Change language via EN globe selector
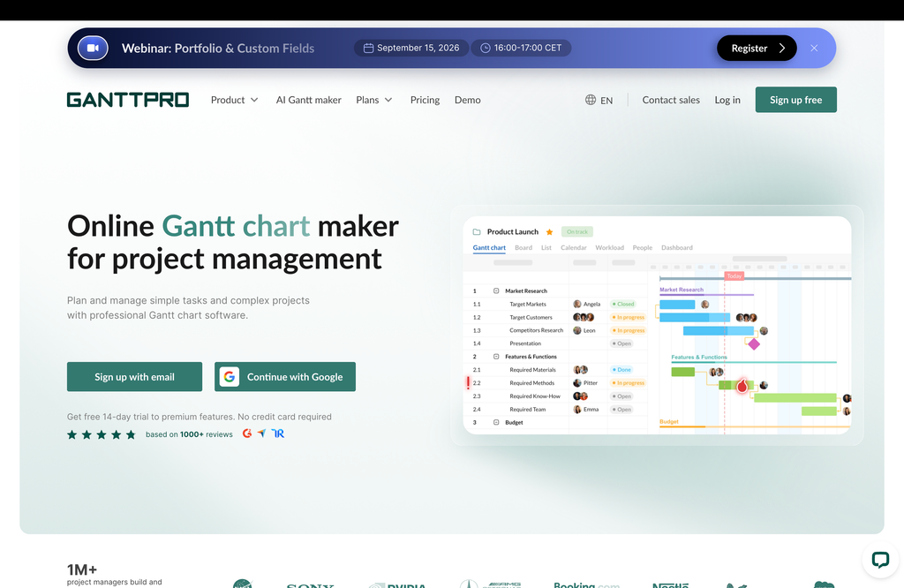 pyautogui.click(x=599, y=100)
